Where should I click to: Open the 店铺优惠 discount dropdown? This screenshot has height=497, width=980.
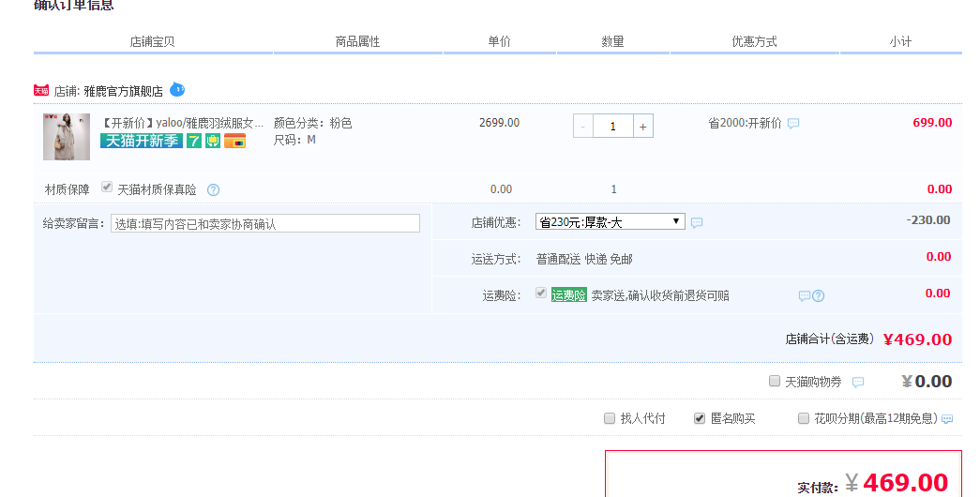click(610, 222)
